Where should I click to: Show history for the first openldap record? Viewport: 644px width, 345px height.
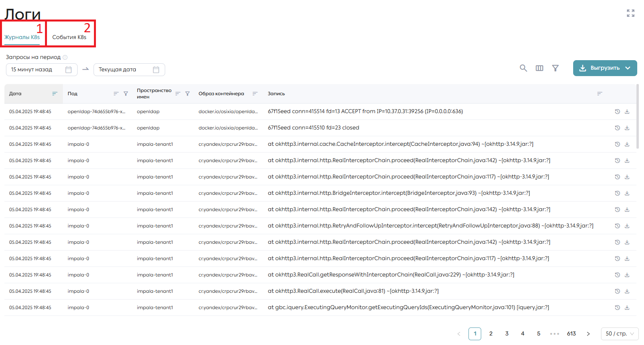pyautogui.click(x=617, y=112)
